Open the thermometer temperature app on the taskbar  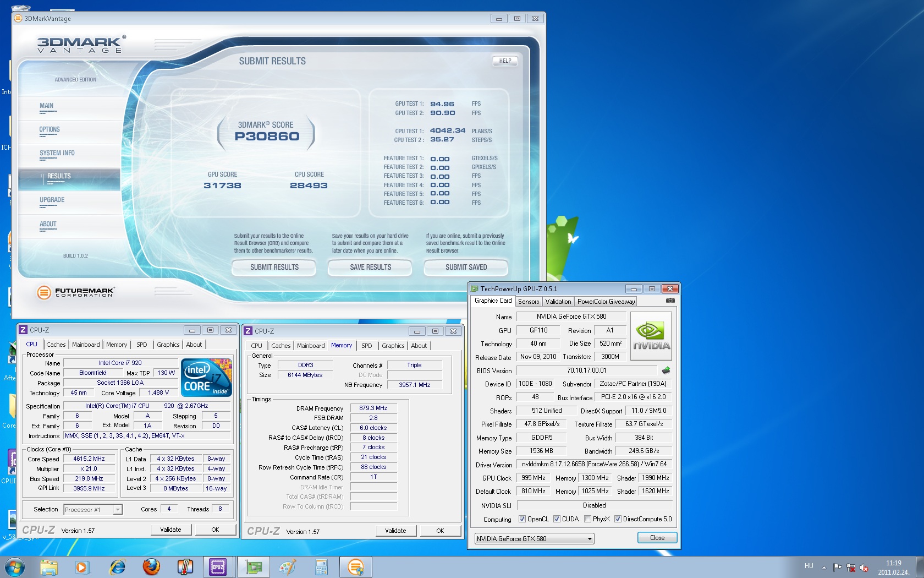(x=185, y=567)
